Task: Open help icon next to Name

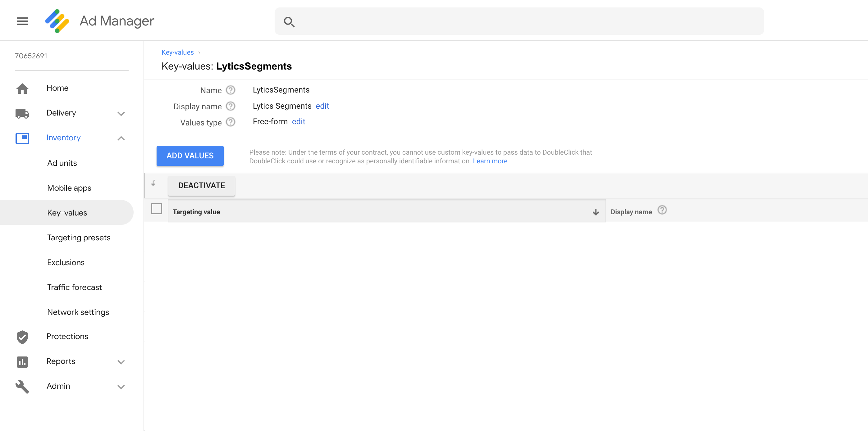Action: pos(231,90)
